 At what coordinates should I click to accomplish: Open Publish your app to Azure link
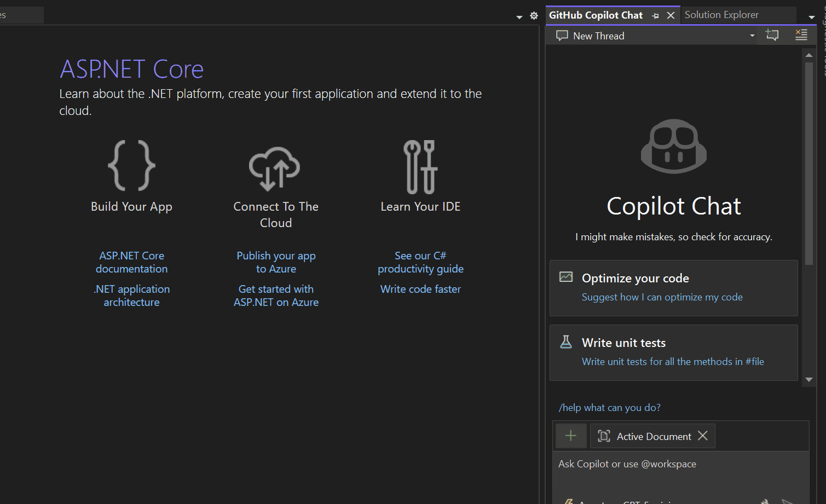[276, 262]
